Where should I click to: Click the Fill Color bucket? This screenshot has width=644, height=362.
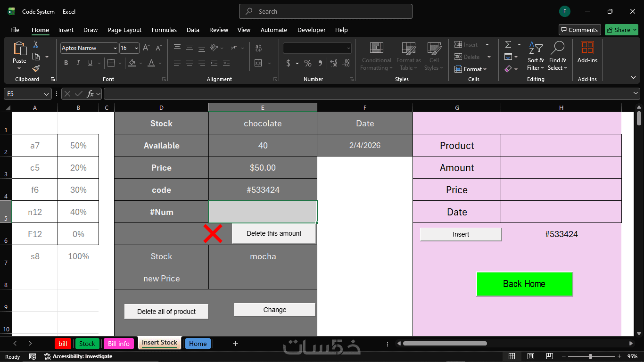coord(132,63)
